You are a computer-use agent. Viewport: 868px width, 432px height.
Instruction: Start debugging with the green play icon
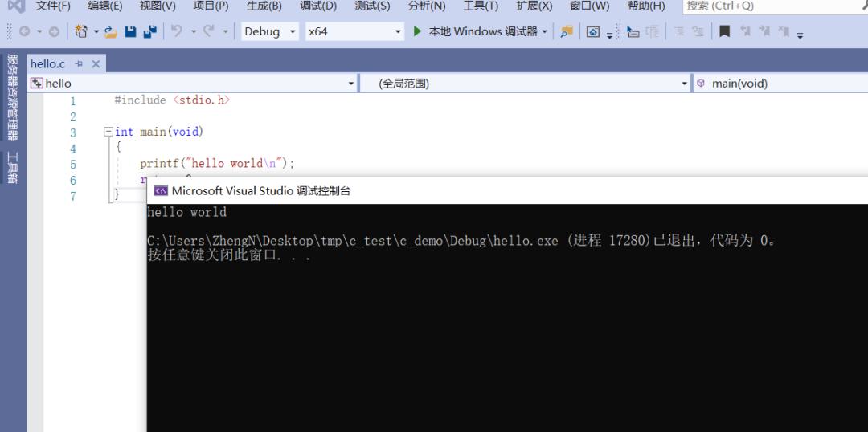[x=417, y=31]
